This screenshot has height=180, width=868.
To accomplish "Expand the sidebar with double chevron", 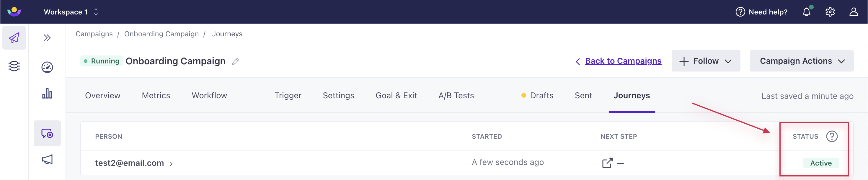I will click(x=47, y=38).
